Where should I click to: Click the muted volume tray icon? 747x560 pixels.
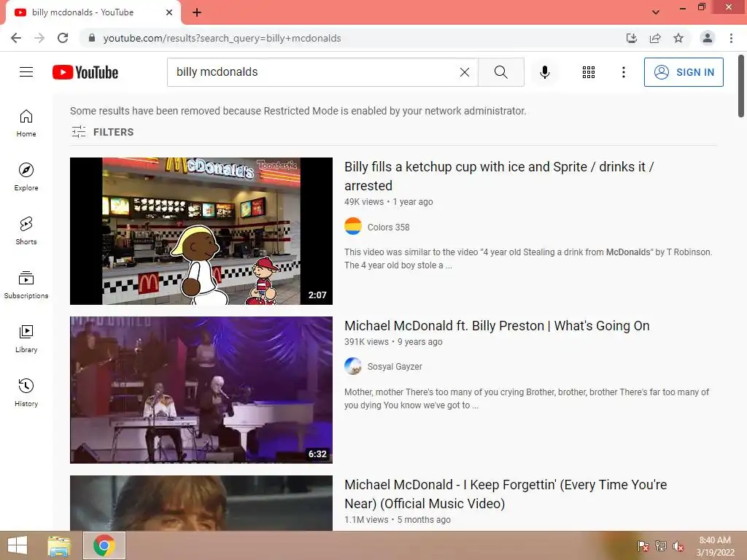tap(678, 546)
